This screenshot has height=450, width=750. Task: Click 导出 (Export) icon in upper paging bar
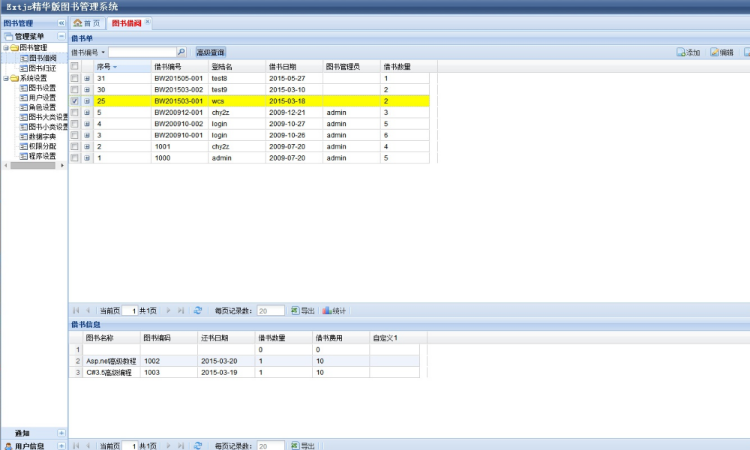296,310
